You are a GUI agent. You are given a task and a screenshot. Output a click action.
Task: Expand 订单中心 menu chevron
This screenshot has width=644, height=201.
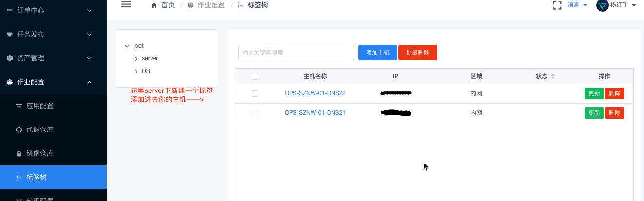89,10
